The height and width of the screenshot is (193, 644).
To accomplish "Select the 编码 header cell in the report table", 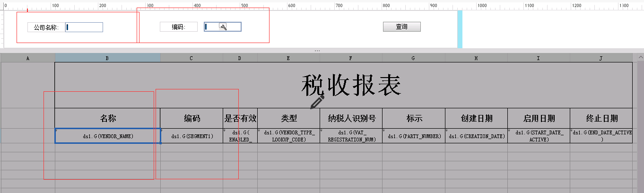I will point(191,118).
